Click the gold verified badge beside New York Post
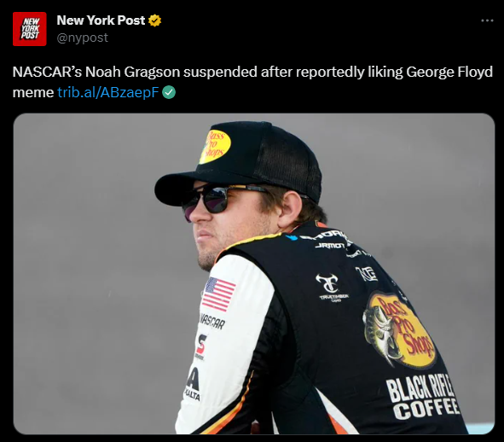The image size is (504, 442). [154, 20]
